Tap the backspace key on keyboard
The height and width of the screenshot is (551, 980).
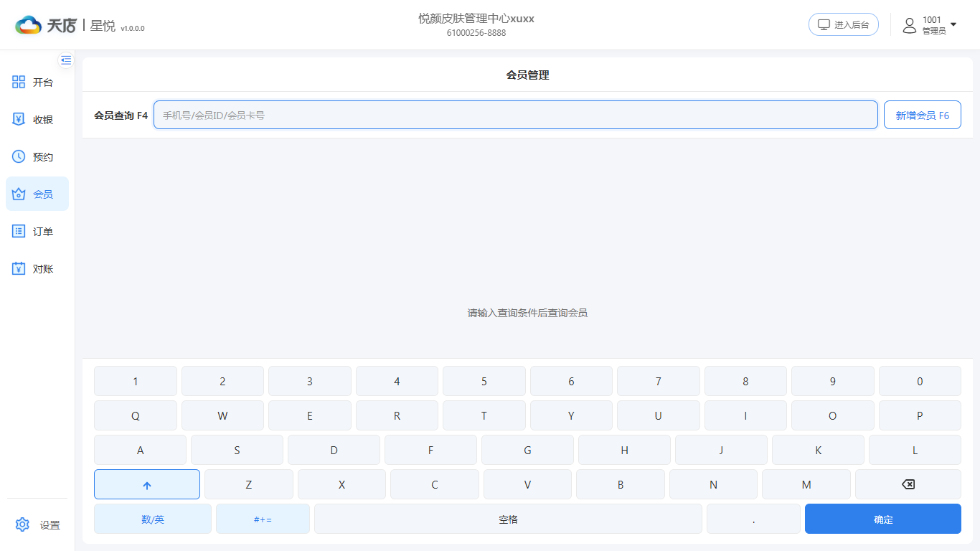pos(908,484)
